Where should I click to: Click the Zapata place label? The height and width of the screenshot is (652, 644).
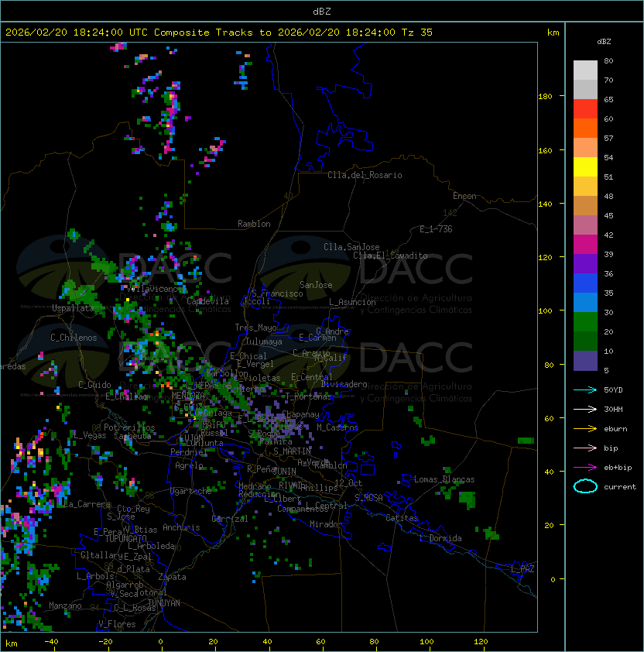[172, 577]
